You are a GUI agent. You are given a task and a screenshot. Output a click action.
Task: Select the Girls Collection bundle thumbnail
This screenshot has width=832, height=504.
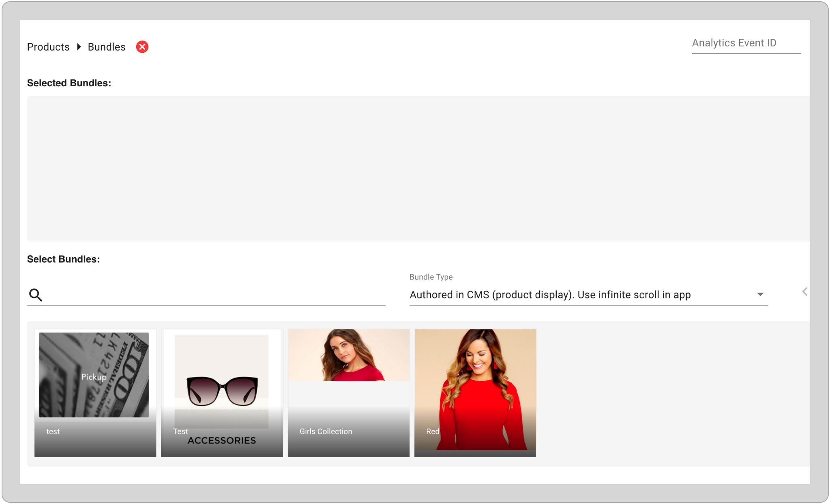[x=349, y=393]
